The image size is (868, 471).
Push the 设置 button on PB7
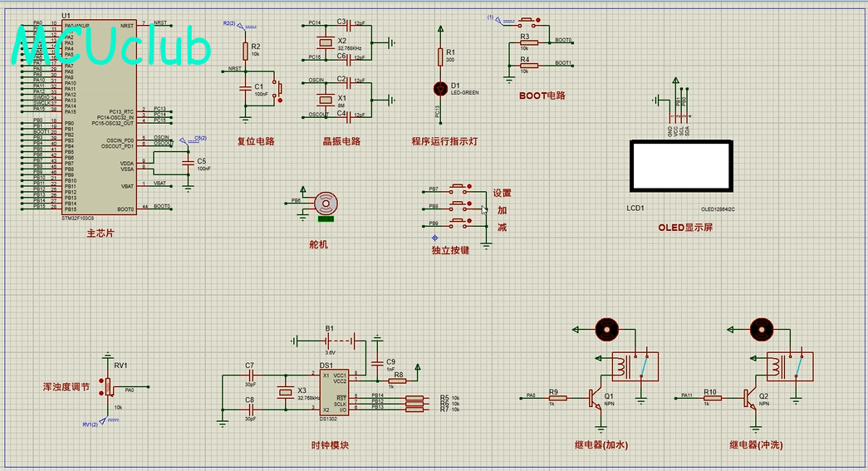pos(459,189)
